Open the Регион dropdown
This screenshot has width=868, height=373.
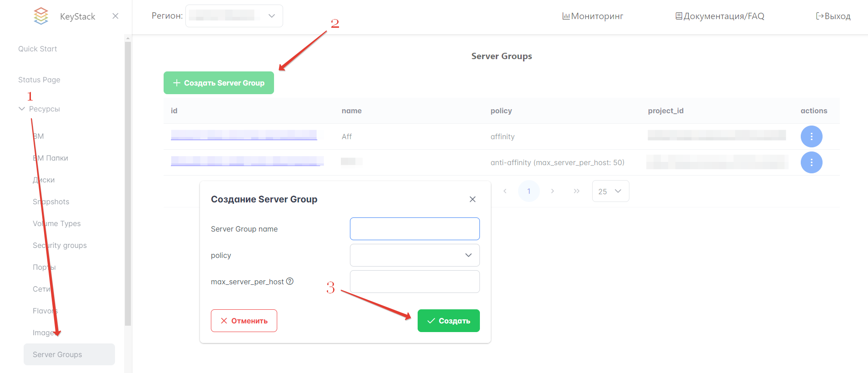[234, 16]
